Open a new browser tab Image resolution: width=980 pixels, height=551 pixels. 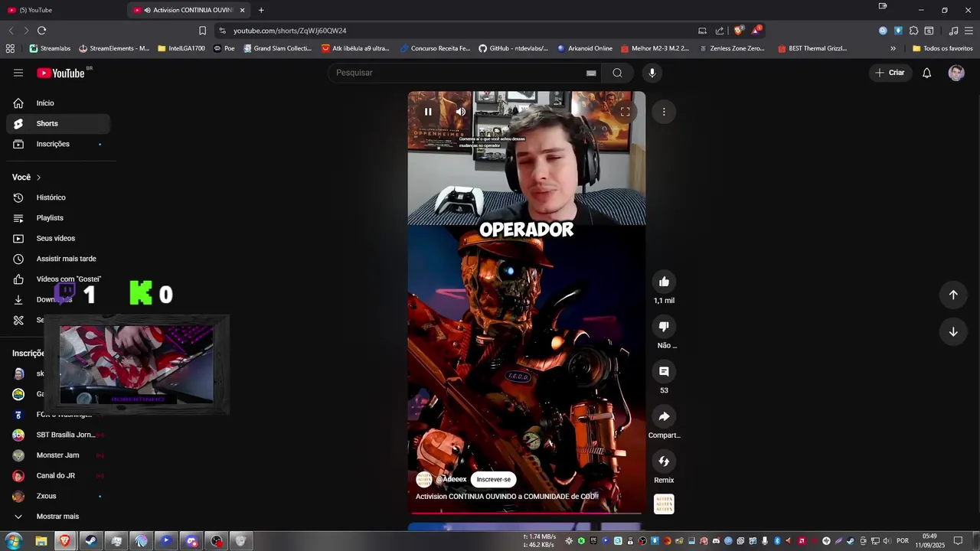261,10
